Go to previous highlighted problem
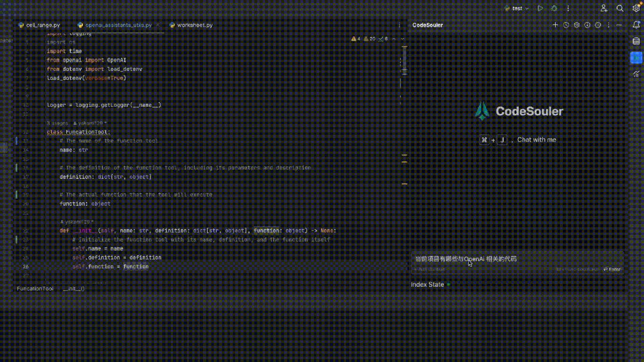 [394, 39]
